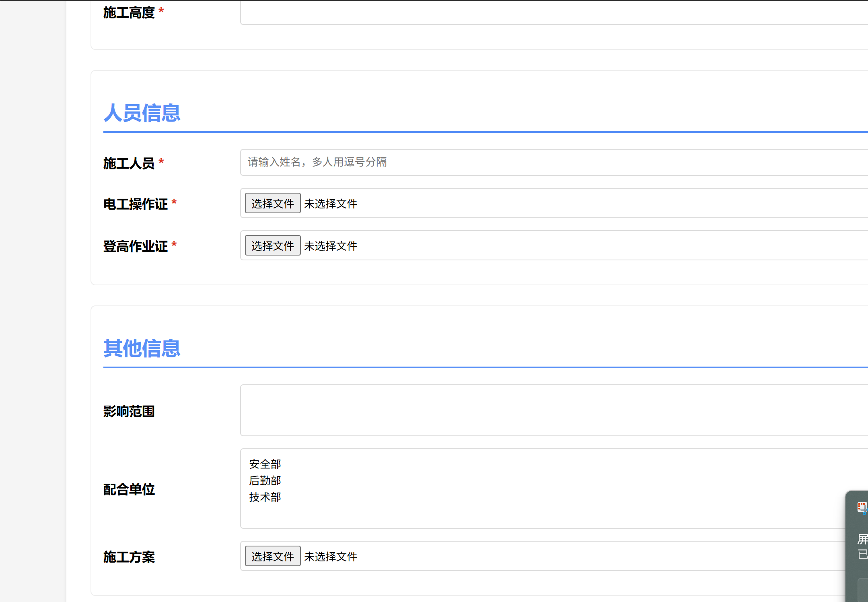Click the 施工人员 field label
The height and width of the screenshot is (602, 868).
pyautogui.click(x=129, y=163)
